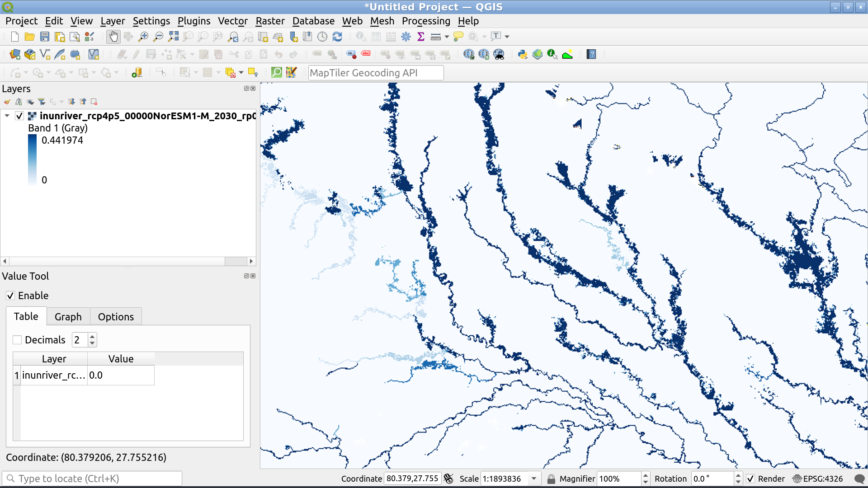The width and height of the screenshot is (868, 488).
Task: Check the Decimals checkbox
Action: 17,340
